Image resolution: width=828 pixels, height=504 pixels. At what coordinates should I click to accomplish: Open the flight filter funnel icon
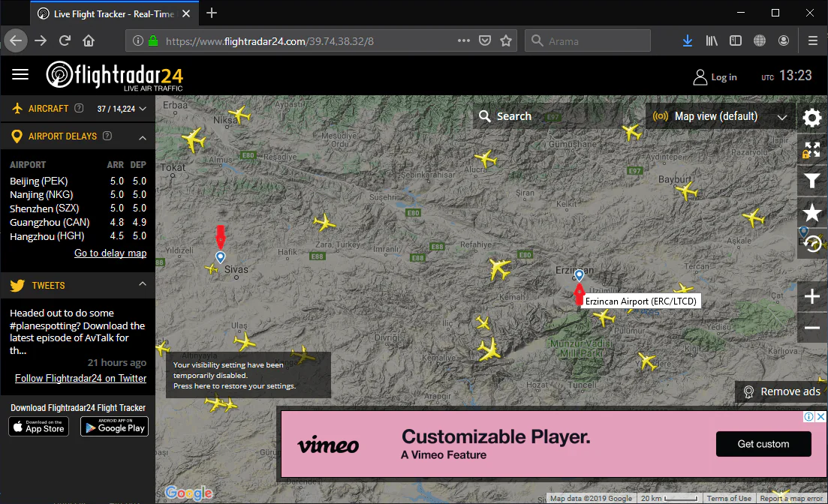[x=811, y=180]
